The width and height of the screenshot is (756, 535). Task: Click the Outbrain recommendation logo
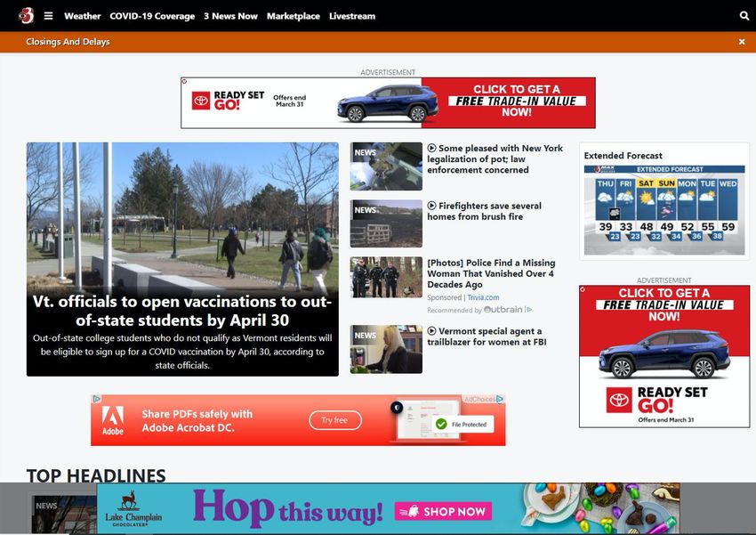pyautogui.click(x=503, y=310)
